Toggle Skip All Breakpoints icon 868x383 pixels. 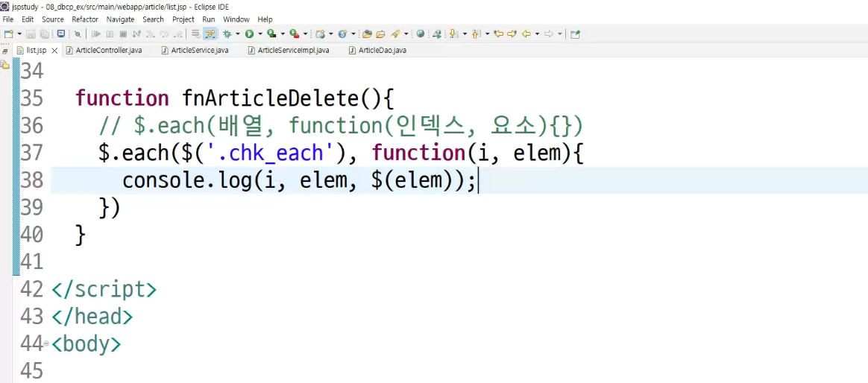coord(78,34)
